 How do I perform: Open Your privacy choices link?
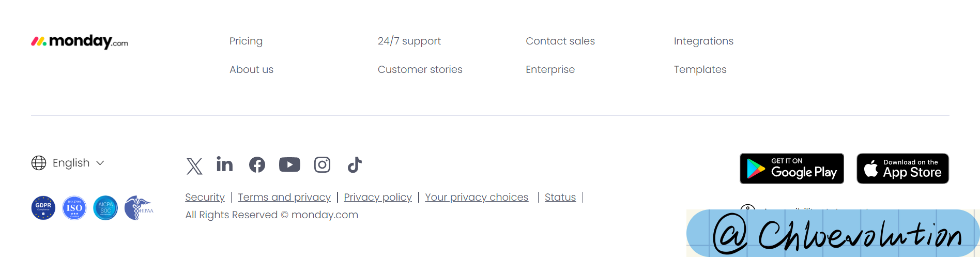(x=477, y=197)
